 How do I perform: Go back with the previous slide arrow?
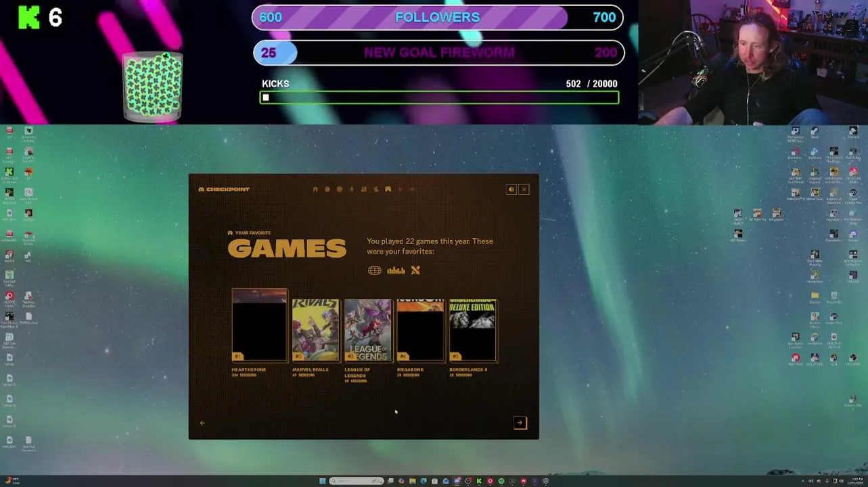point(202,423)
